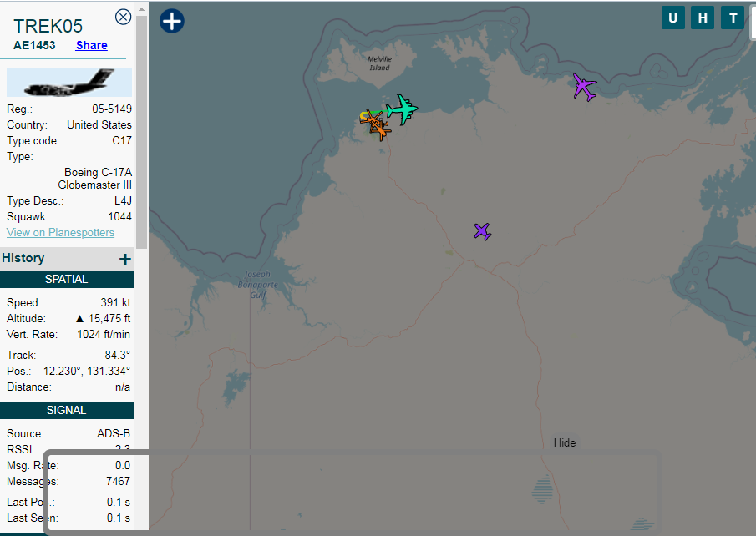The height and width of the screenshot is (536, 756).
Task: Open View on Planespotters link
Action: click(x=60, y=232)
